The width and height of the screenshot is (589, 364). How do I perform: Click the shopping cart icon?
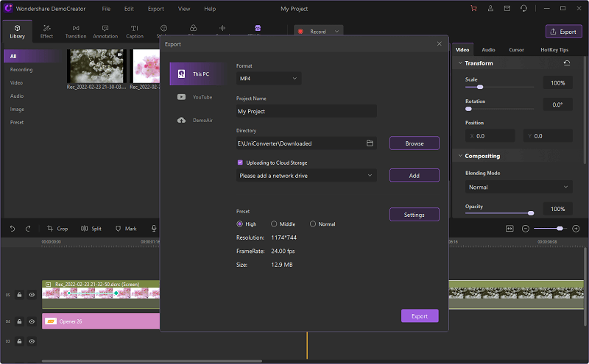473,8
